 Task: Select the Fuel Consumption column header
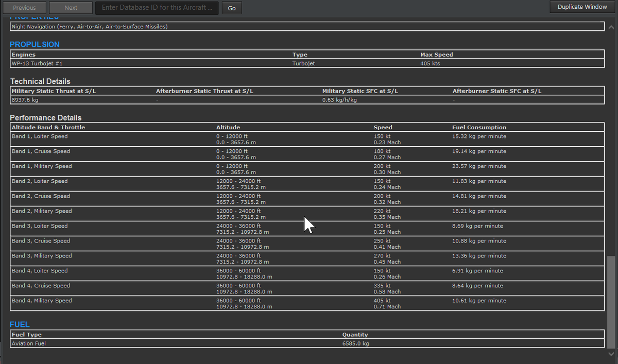pos(479,127)
